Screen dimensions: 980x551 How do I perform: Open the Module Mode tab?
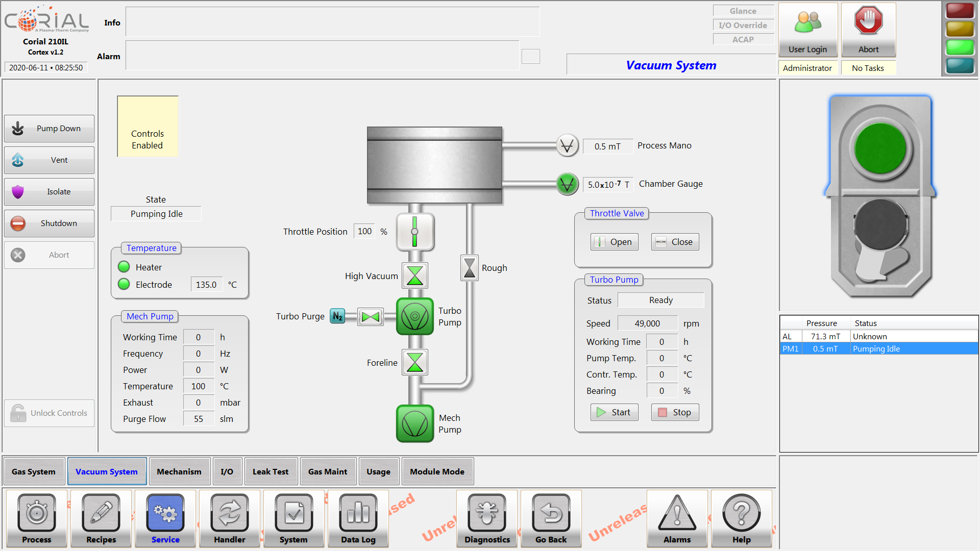pyautogui.click(x=437, y=471)
